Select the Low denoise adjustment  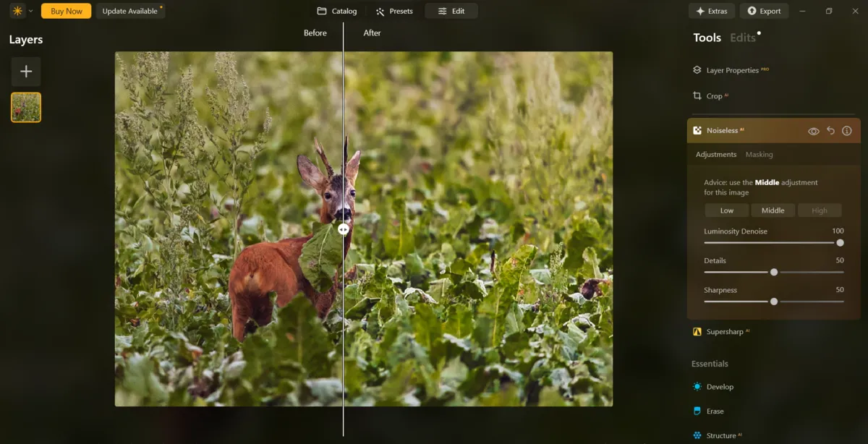click(x=726, y=210)
